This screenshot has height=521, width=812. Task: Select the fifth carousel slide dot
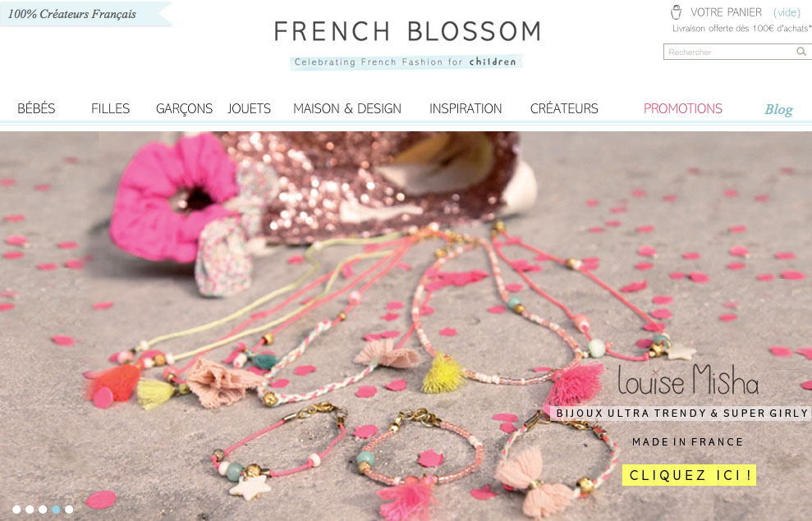click(x=69, y=510)
